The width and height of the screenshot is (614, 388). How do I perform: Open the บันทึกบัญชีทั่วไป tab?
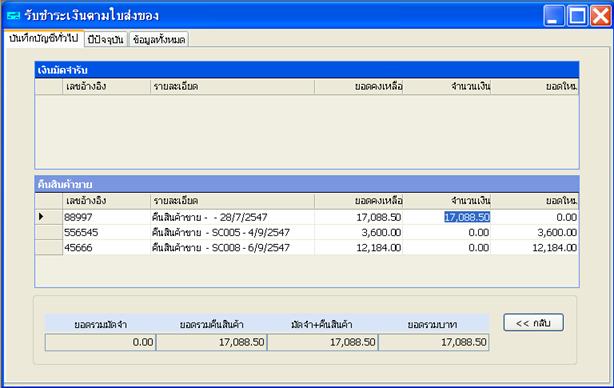(x=44, y=39)
